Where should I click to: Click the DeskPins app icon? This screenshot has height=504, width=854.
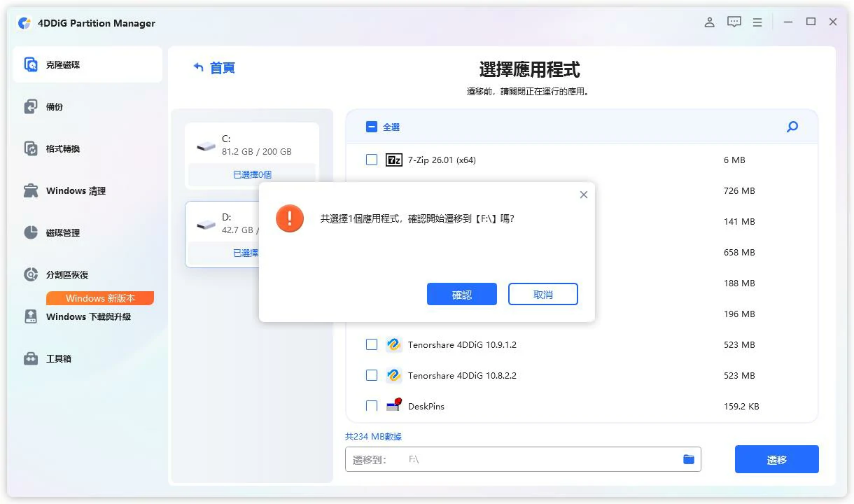pyautogui.click(x=394, y=405)
